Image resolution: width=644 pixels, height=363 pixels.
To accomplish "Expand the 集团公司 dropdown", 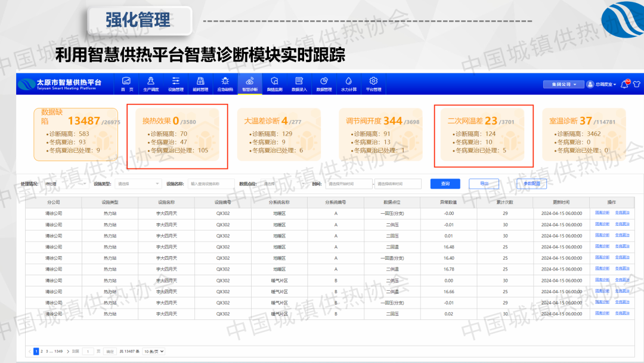I will point(562,84).
